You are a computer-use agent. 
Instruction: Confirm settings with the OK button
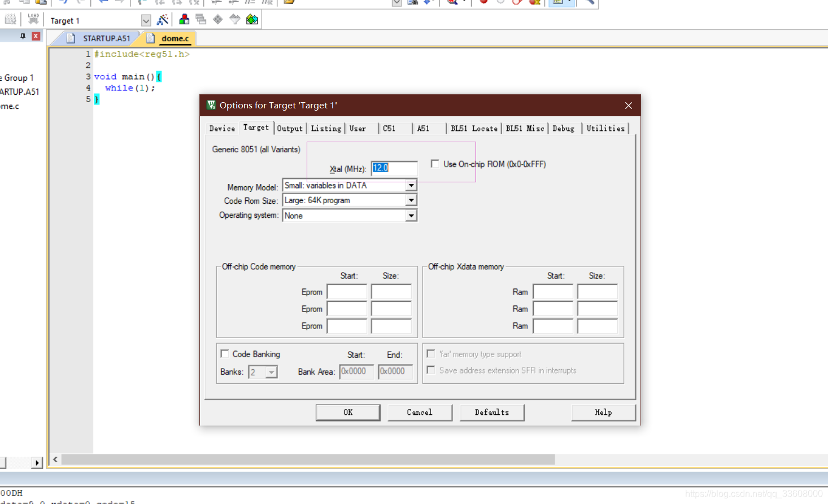348,413
